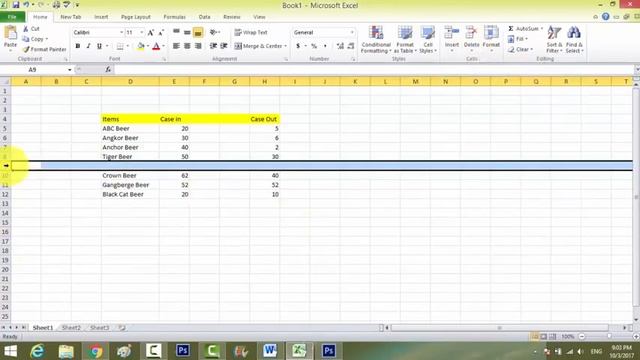Increase font size with Grow Font icon
Screen dimensions: 640x360
point(151,33)
